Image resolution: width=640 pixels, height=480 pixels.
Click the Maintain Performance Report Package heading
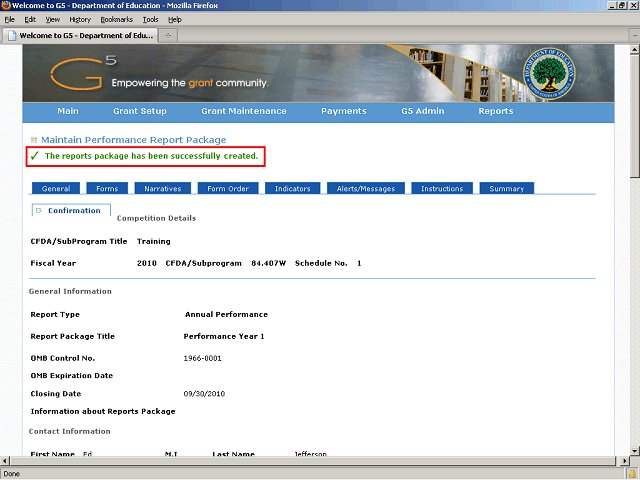point(133,140)
